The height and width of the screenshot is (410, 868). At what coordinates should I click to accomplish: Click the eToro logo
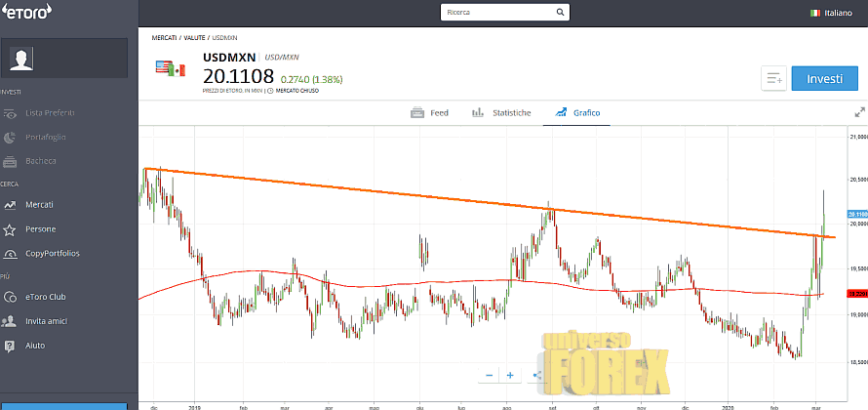tap(27, 13)
